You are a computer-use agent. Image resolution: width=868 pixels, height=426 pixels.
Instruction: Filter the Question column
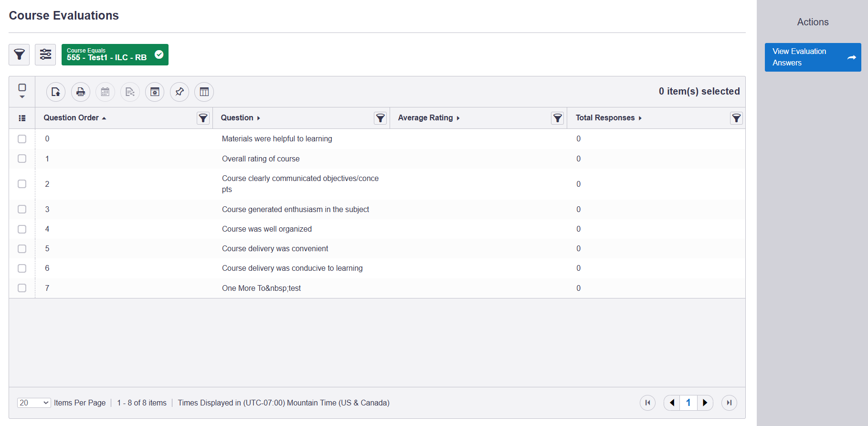(x=381, y=118)
